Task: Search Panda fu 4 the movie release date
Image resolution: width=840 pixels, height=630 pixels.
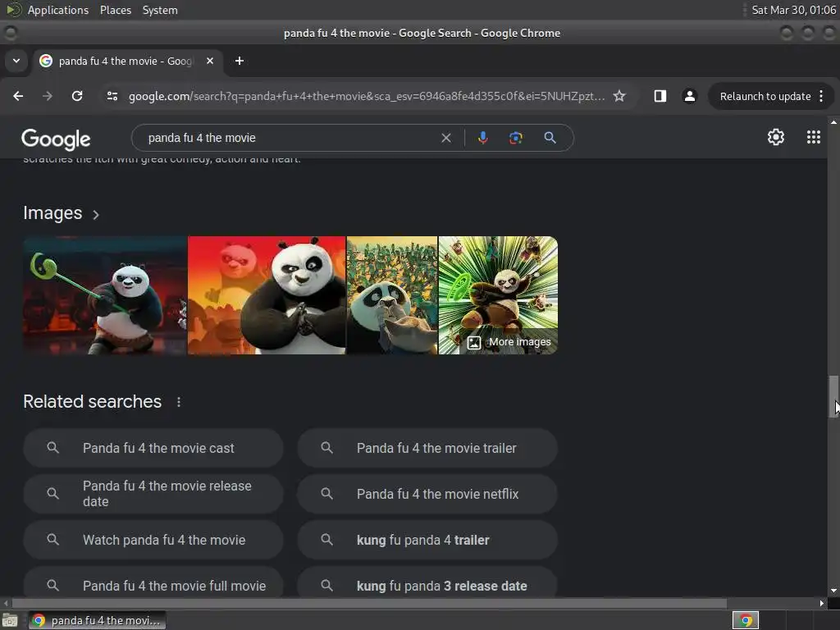Action: pyautogui.click(x=153, y=494)
